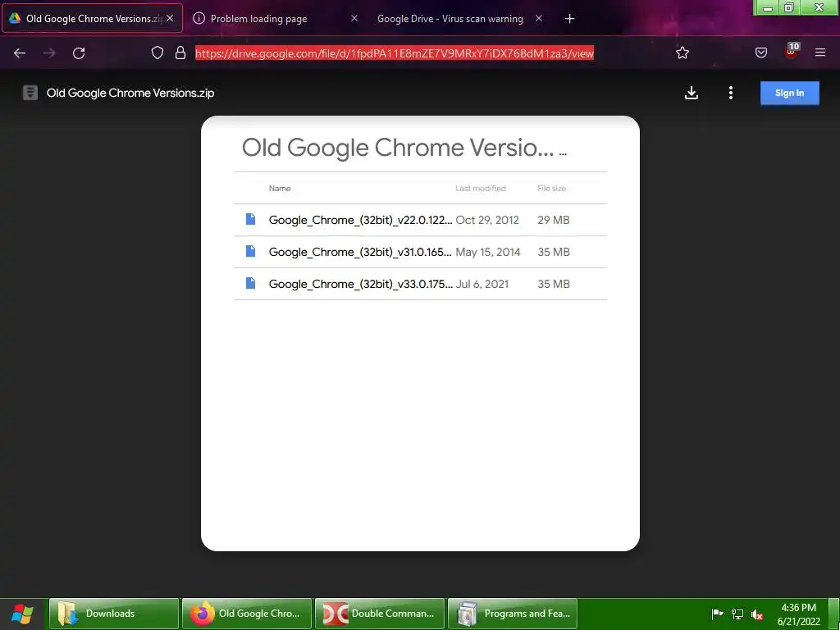Click the Show desktop strip beside the clock

(x=833, y=614)
